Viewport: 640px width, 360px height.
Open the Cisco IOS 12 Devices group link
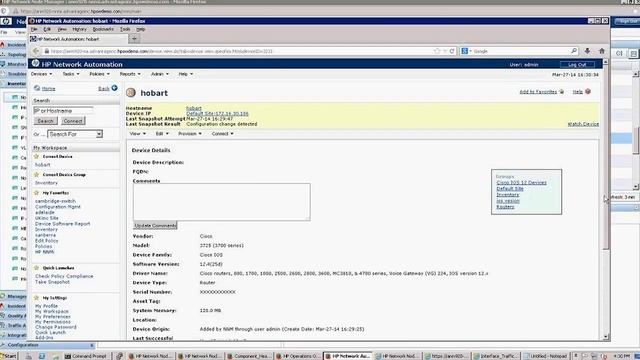pos(521,182)
